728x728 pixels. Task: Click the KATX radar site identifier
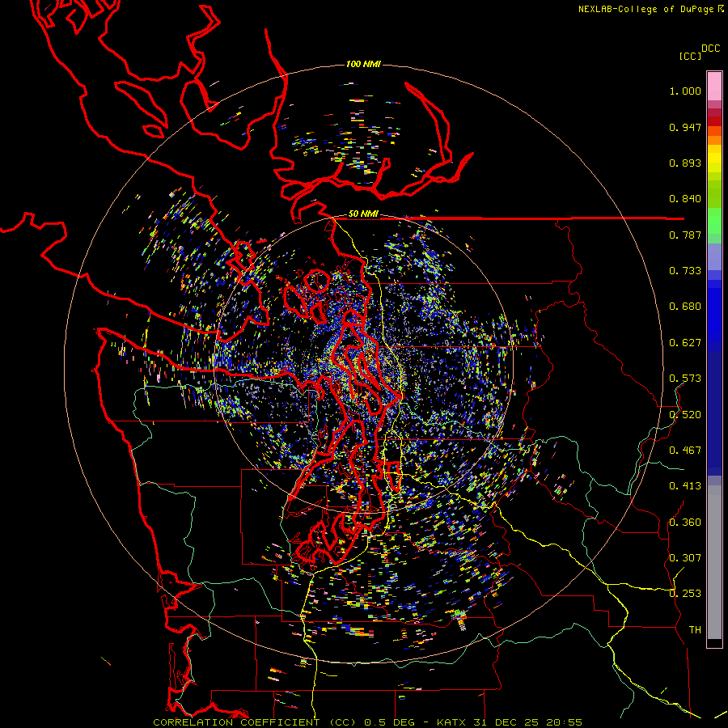pyautogui.click(x=453, y=722)
